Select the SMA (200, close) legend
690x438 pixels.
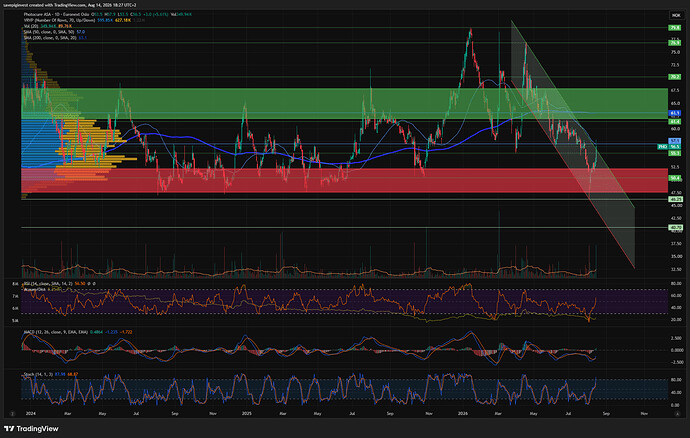50,37
